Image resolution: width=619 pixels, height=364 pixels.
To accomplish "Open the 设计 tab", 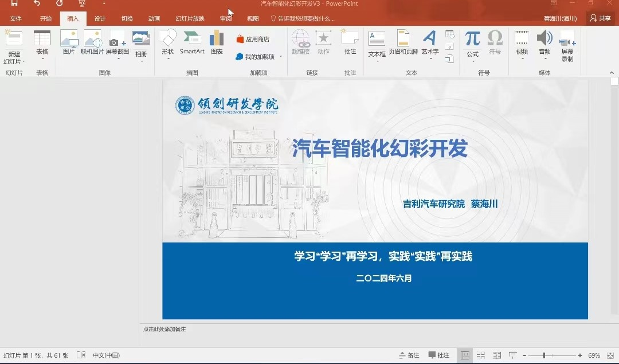I will (x=100, y=18).
